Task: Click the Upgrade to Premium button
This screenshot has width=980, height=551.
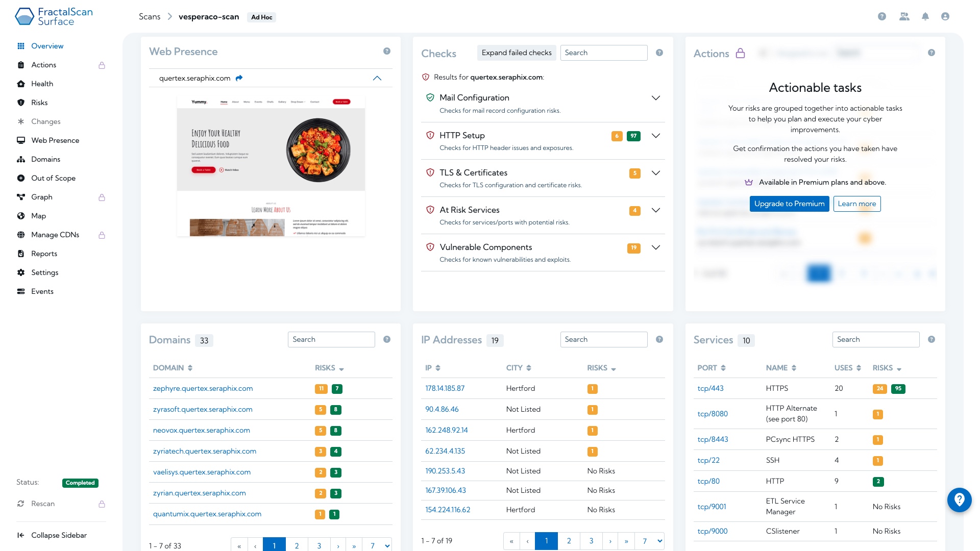Action: tap(789, 204)
